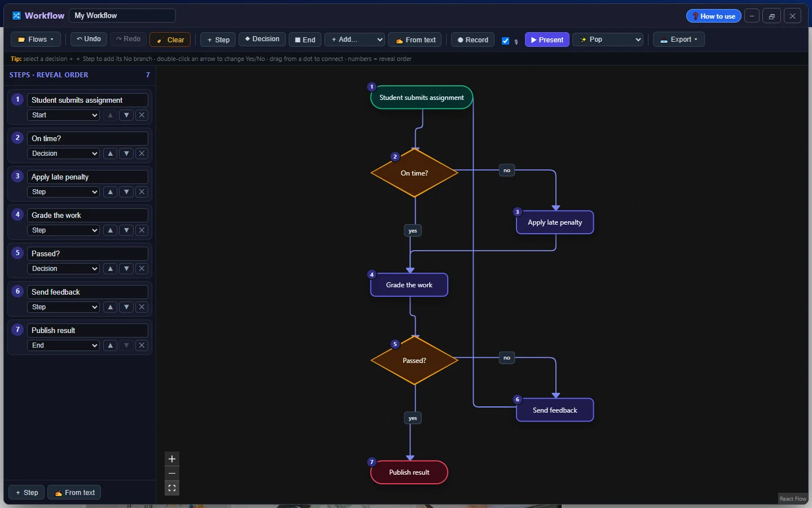Start recording with Record button
The width and height of the screenshot is (812, 508).
473,40
